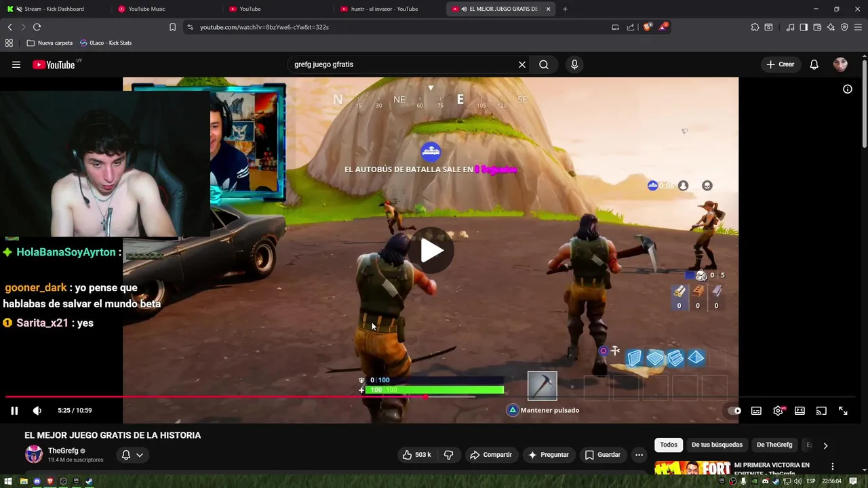Enter full screen mode
This screenshot has width=868, height=488.
(843, 410)
